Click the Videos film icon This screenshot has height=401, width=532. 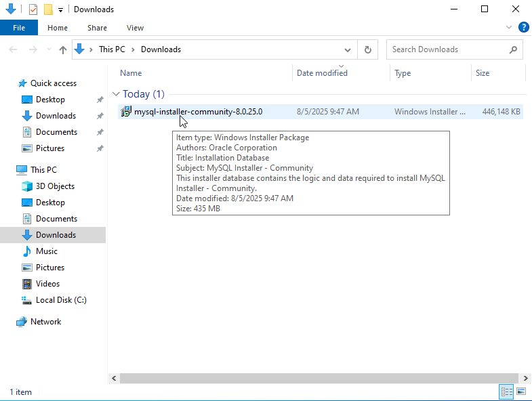[27, 284]
